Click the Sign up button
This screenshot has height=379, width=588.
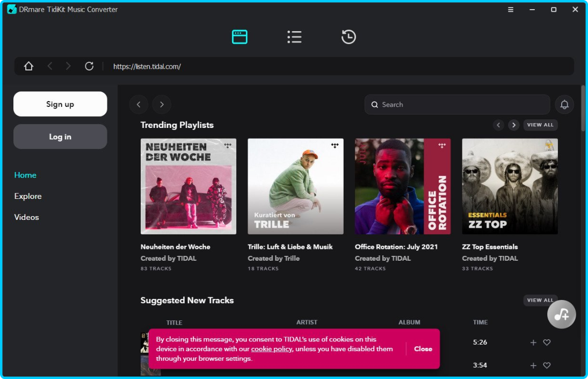coord(60,104)
